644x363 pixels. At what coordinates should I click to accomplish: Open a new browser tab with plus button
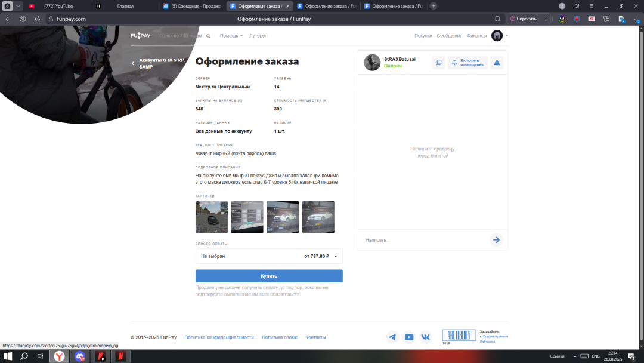[434, 6]
